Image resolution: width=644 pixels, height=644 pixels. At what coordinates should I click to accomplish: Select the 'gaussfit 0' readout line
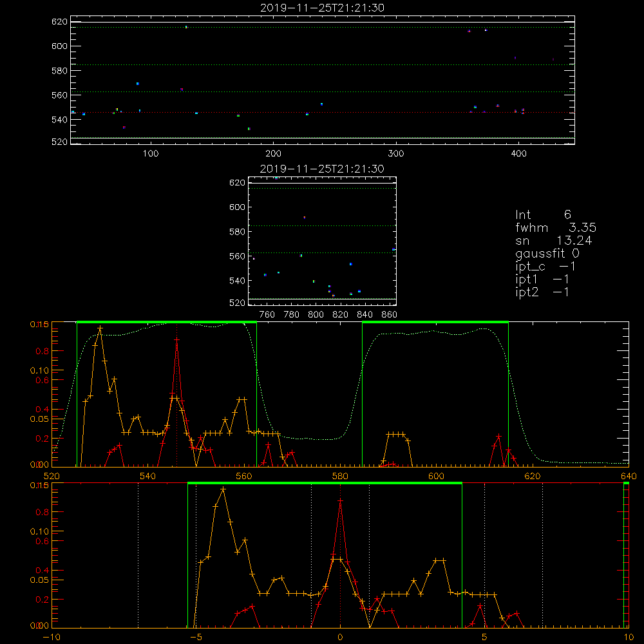(x=547, y=253)
